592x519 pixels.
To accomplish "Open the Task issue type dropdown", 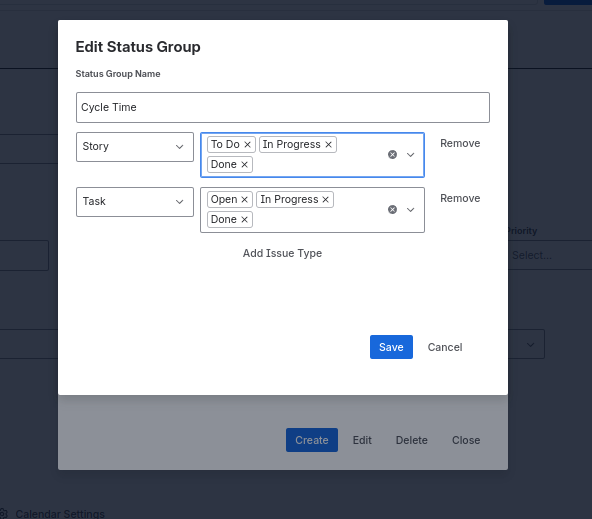I will tap(135, 202).
